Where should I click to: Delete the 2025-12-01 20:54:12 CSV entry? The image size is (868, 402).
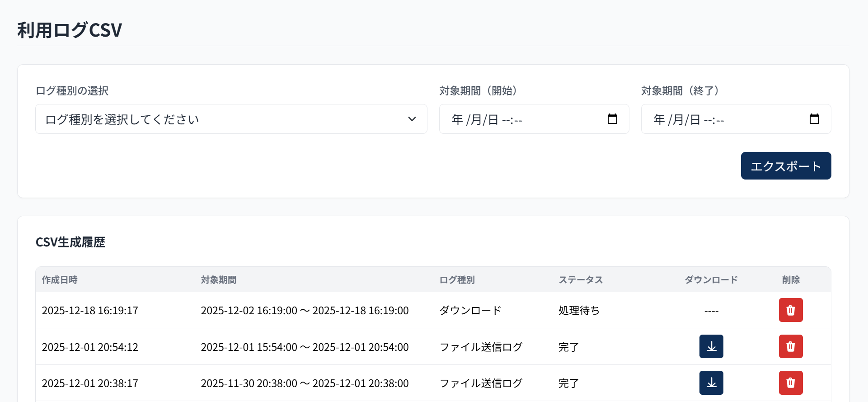point(790,347)
